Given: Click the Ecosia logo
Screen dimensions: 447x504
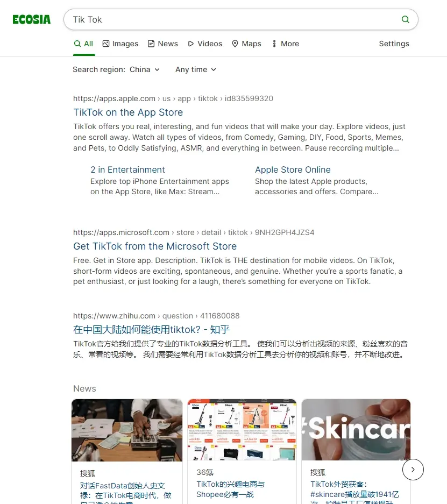Looking at the screenshot, I should [32, 19].
